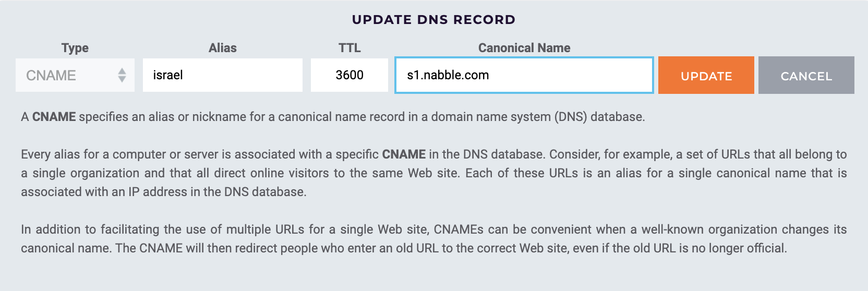Click the paragraph starting "A CNAME specifies"
Screen dimensions: 868x291
pos(333,117)
